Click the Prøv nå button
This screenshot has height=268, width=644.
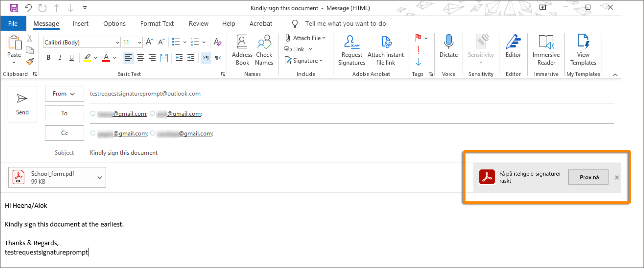[589, 177]
